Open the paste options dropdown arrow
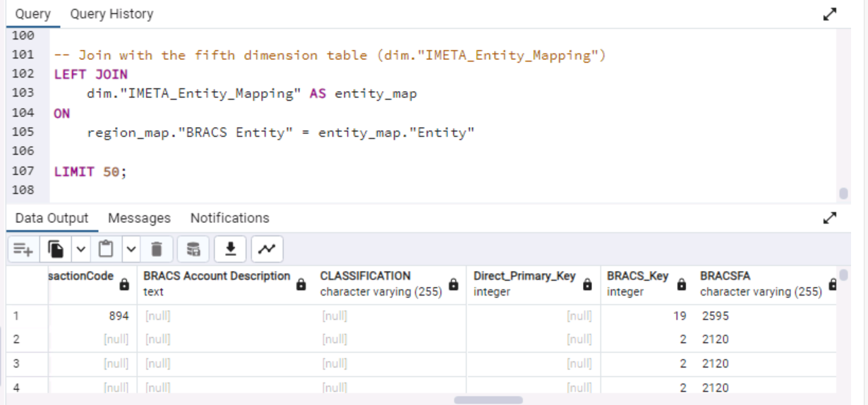 [131, 248]
